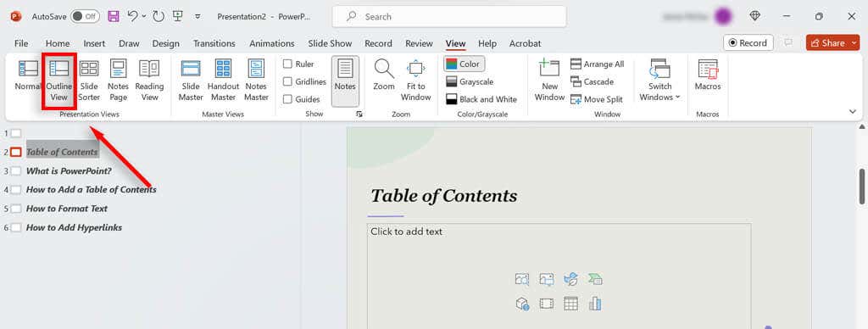Insert a chart via placeholder icon
The width and height of the screenshot is (868, 329).
(595, 304)
